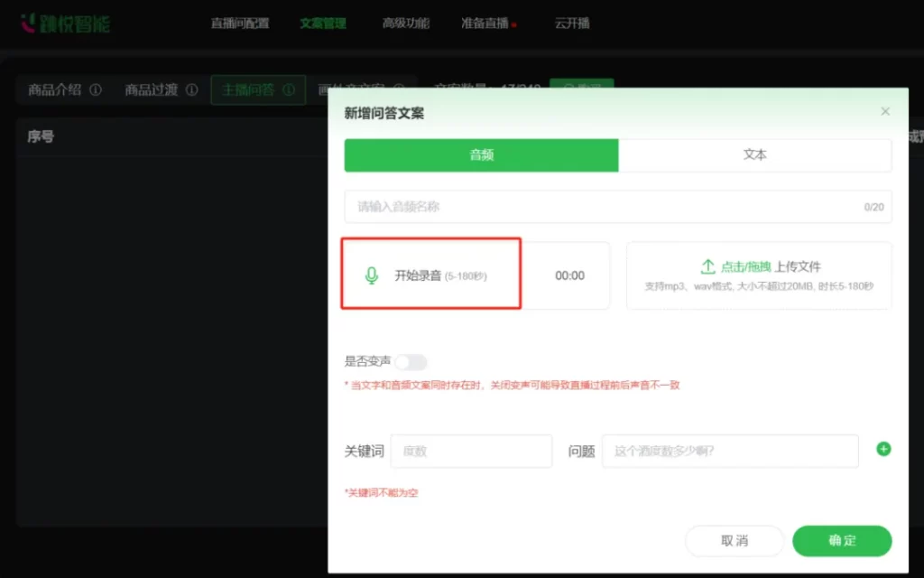
Task: Click the 确定 button
Action: pyautogui.click(x=842, y=541)
